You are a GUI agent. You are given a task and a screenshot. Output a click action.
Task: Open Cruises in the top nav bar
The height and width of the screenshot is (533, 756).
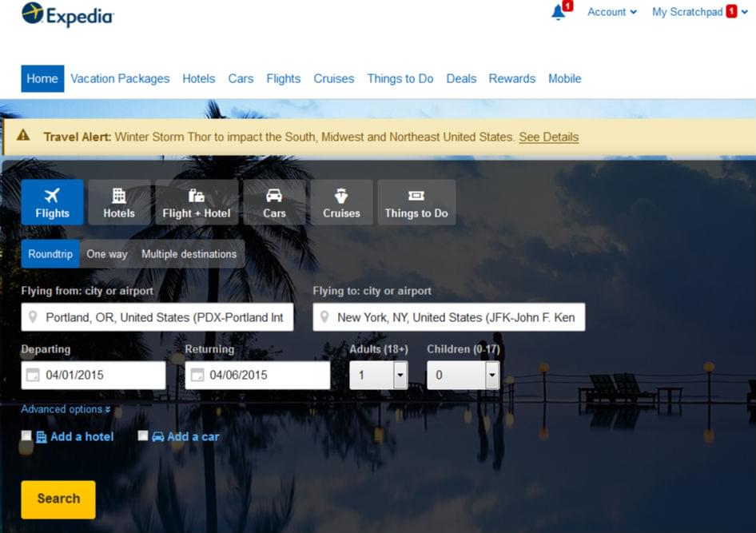tap(333, 78)
